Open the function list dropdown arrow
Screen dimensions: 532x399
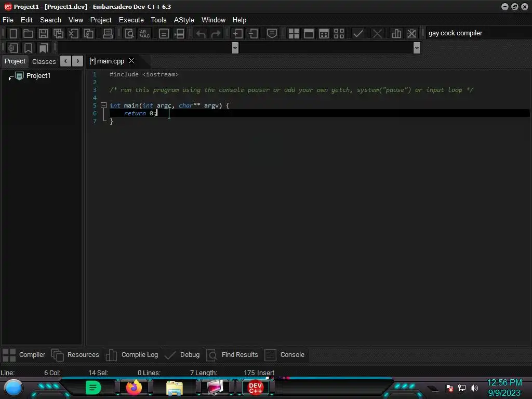(417, 48)
